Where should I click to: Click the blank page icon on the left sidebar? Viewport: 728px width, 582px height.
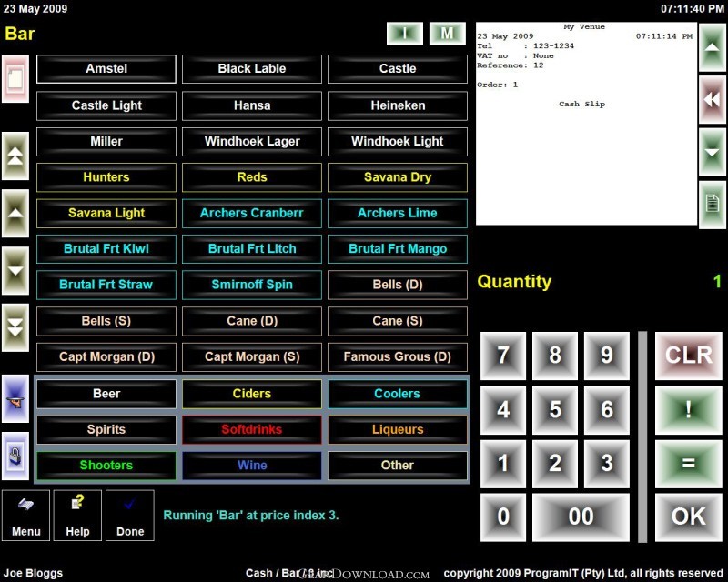pos(15,78)
